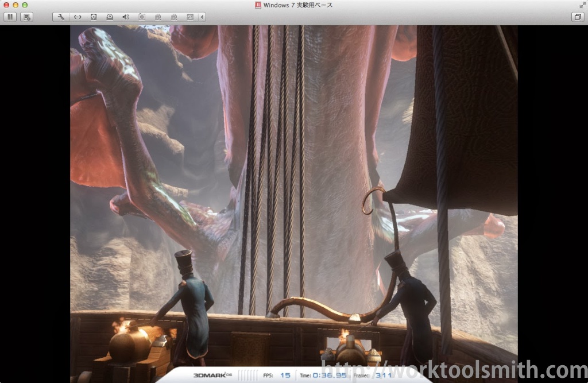Click USB device icon beside the sharing icon
Screen dimensions: 588x383
174,17
